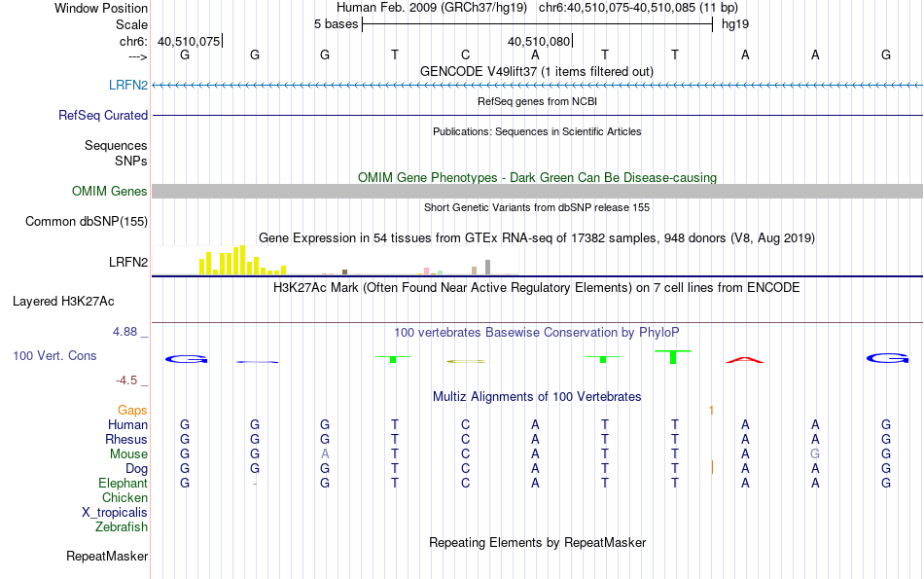
Task: Open Common dbSNP(155) track label
Action: 86,222
